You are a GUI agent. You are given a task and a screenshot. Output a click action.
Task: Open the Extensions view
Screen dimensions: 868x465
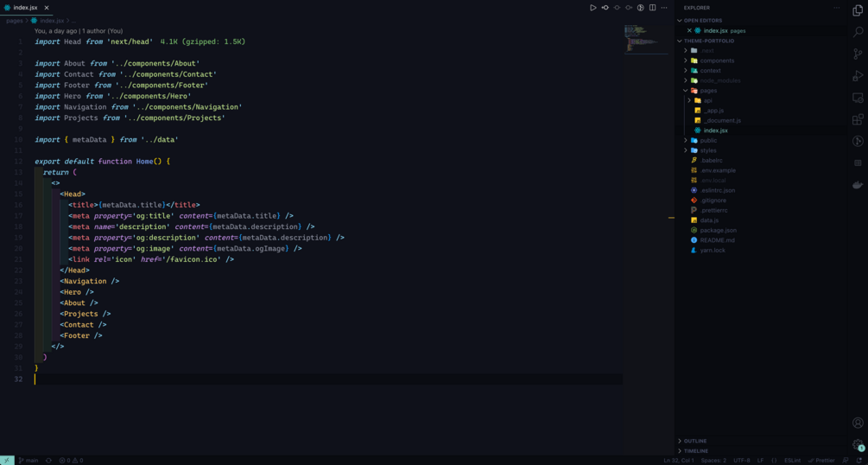858,119
